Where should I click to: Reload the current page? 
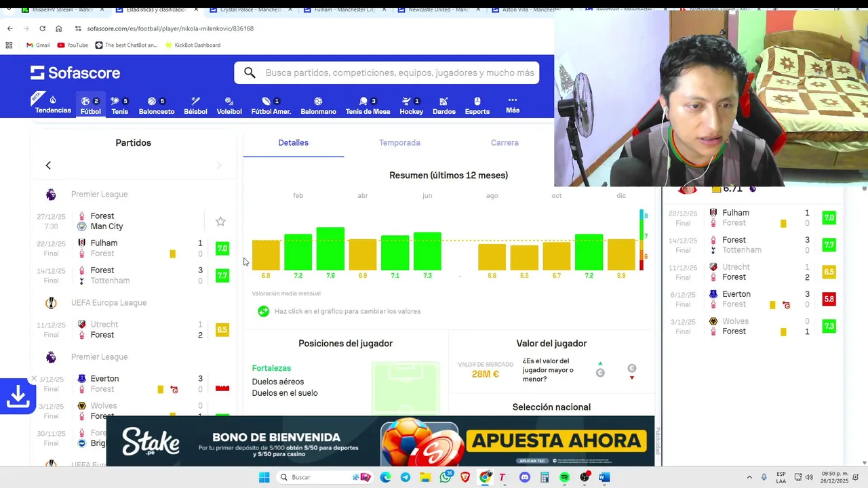tap(42, 28)
